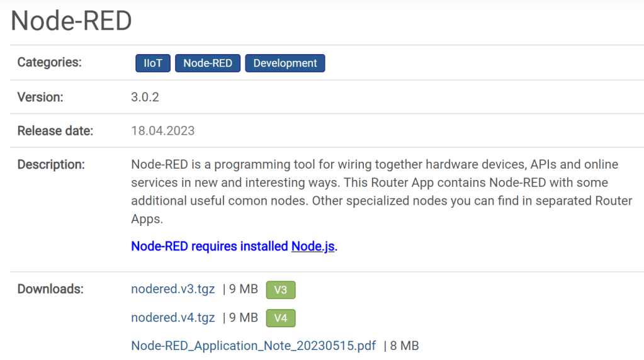Click the green V4 badge
The width and height of the screenshot is (644, 360).
click(x=281, y=318)
